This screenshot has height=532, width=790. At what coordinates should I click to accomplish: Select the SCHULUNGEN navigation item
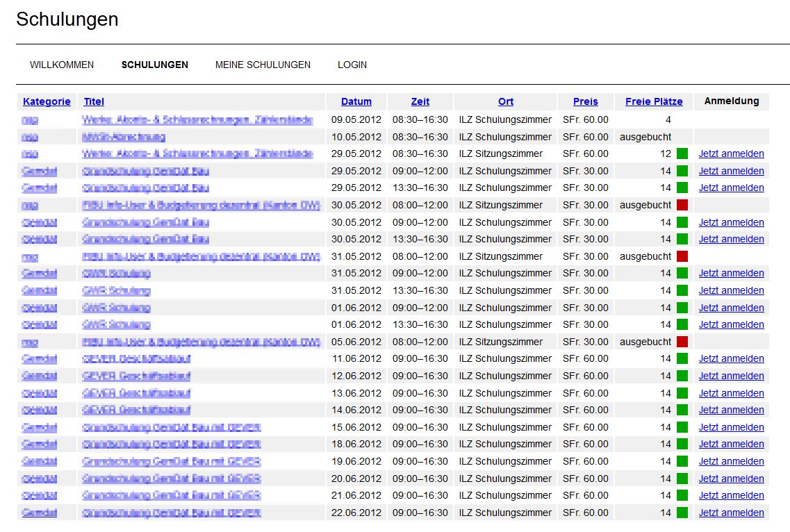pos(154,65)
